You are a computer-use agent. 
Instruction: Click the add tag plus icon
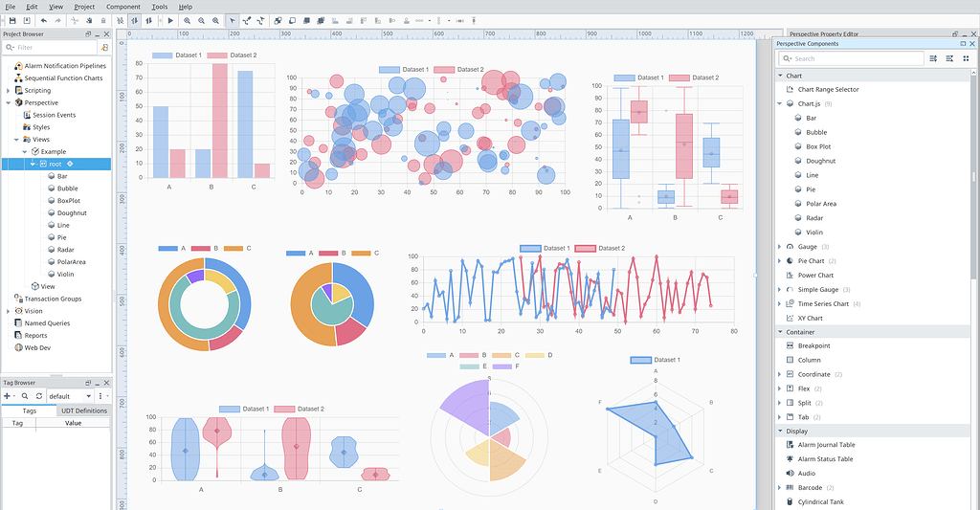8,396
